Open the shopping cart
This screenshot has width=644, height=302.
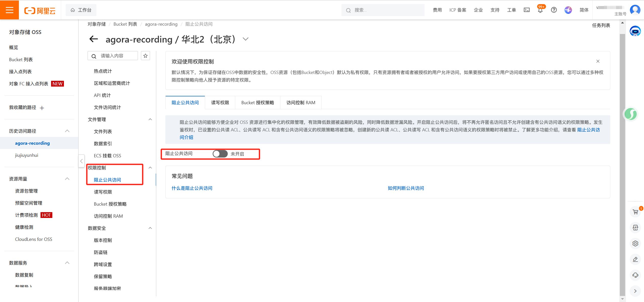pos(635,212)
